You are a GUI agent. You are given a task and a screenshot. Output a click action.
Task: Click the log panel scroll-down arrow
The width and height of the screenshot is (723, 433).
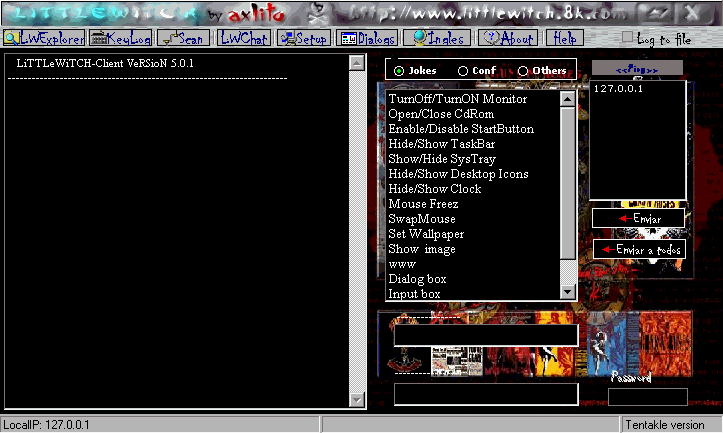click(357, 400)
